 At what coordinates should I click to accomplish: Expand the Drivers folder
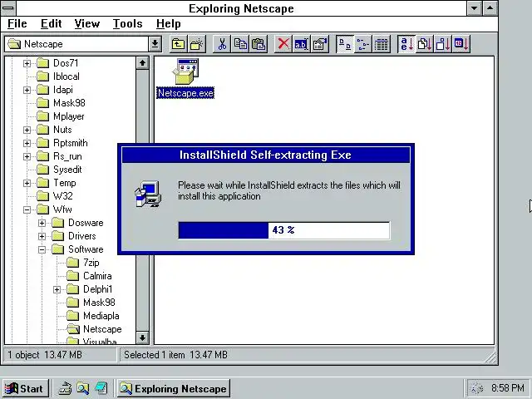point(42,236)
